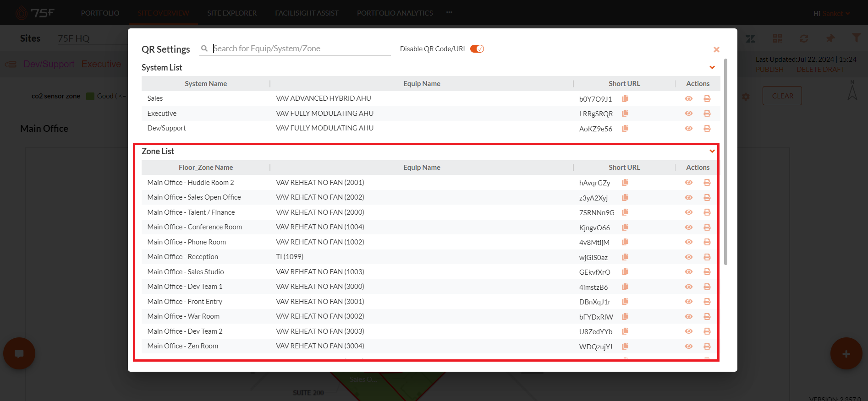
Task: Print QR code for Conference Room
Action: (707, 227)
